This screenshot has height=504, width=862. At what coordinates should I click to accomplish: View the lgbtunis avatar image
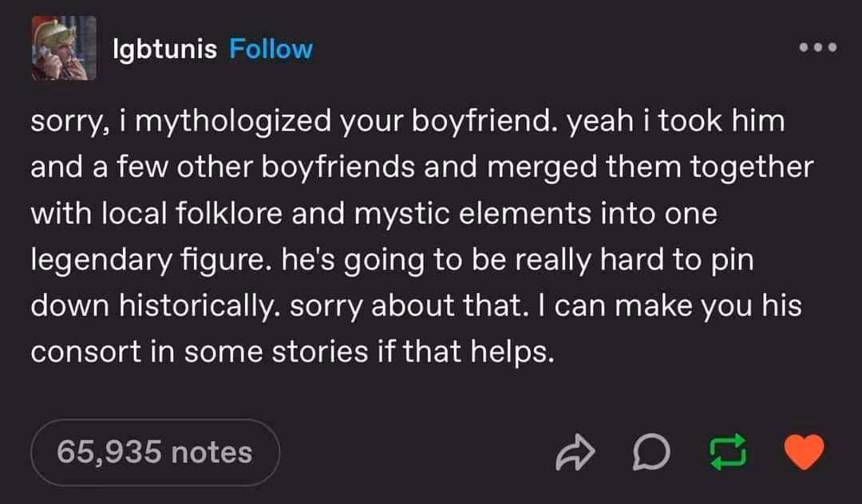[65, 49]
